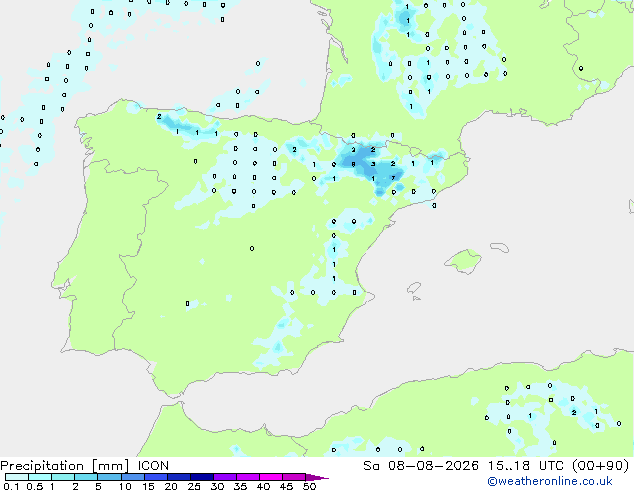Click the '40' legend scale label
This screenshot has width=634, height=490.
263,486
